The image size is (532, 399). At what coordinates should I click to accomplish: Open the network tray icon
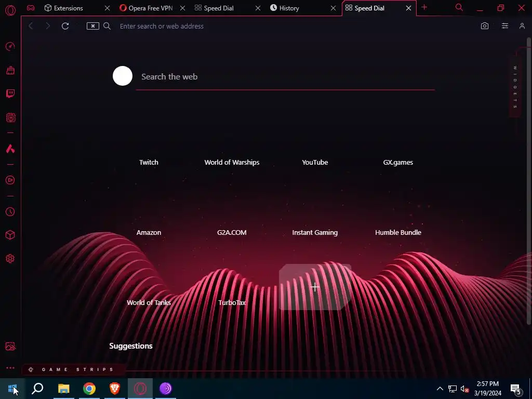453,389
